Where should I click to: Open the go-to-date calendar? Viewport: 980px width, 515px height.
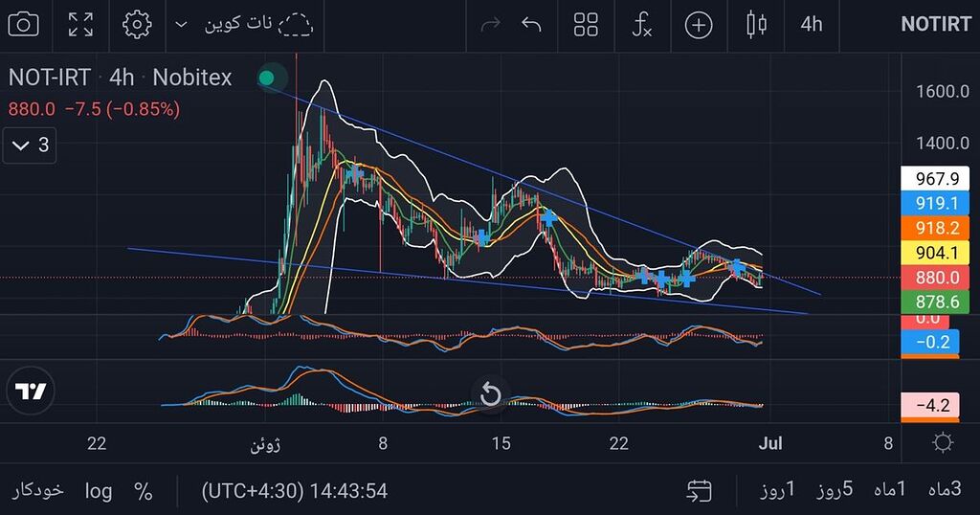[x=699, y=491]
